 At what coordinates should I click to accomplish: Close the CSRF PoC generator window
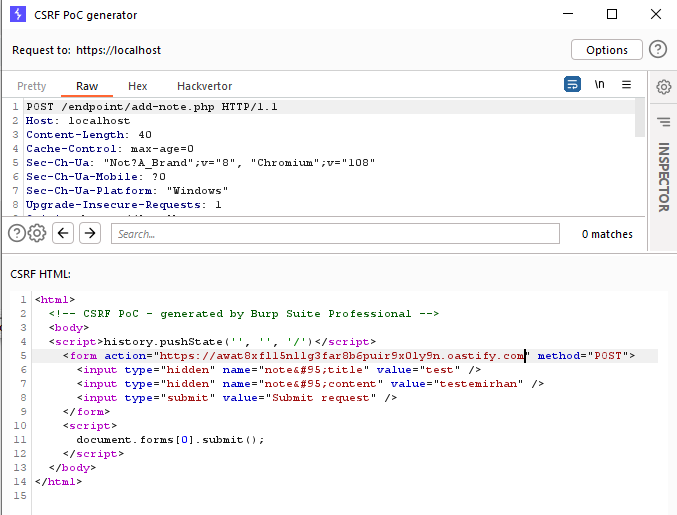point(656,14)
